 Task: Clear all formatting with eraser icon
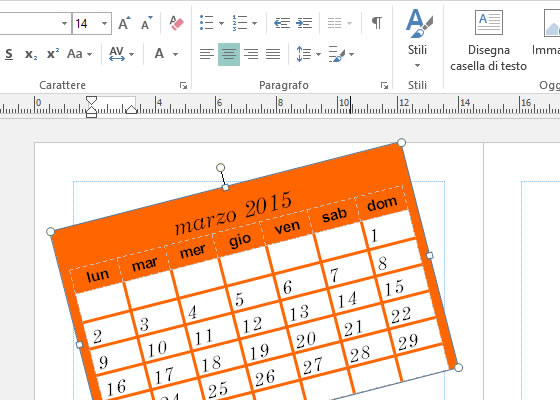click(176, 23)
